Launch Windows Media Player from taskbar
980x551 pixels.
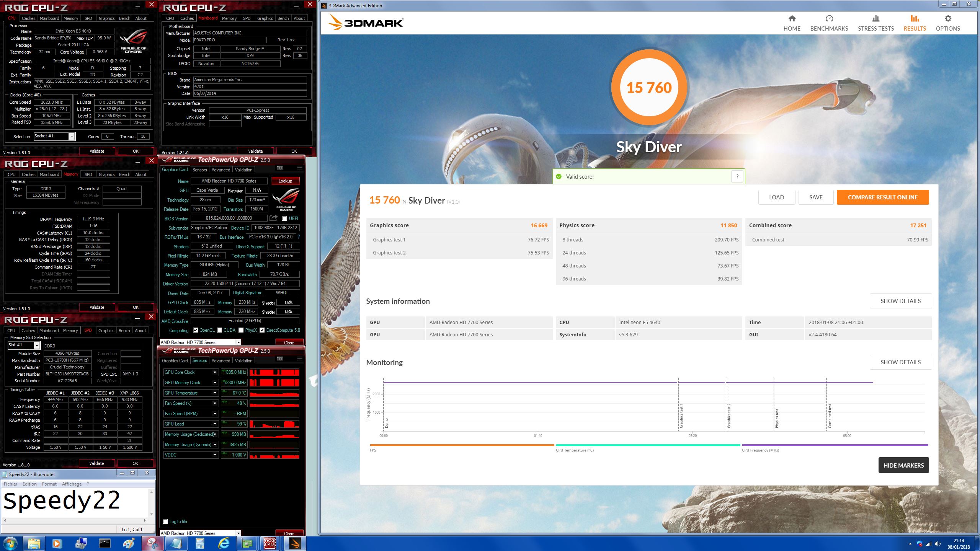click(x=57, y=543)
